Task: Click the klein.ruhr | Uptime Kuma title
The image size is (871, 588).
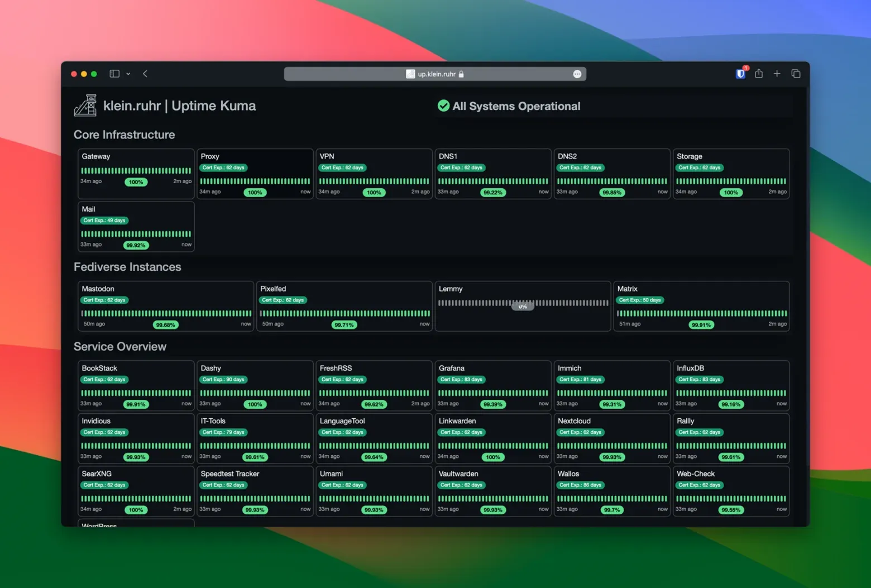Action: 179,106
